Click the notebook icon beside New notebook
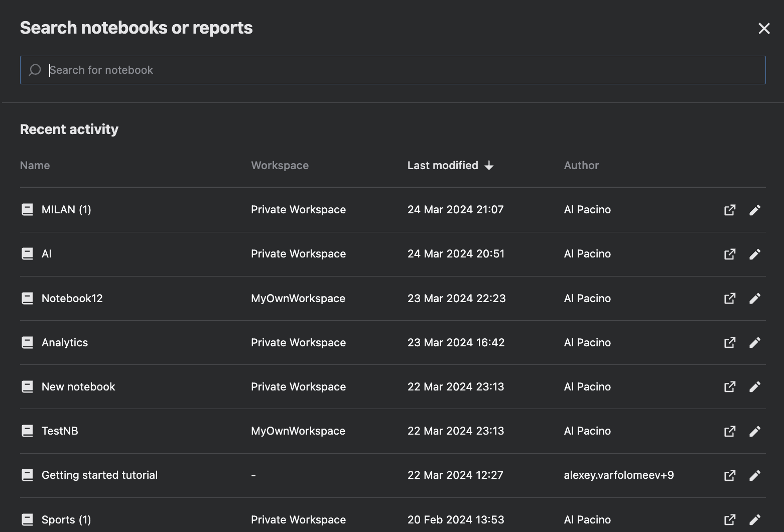 (27, 386)
